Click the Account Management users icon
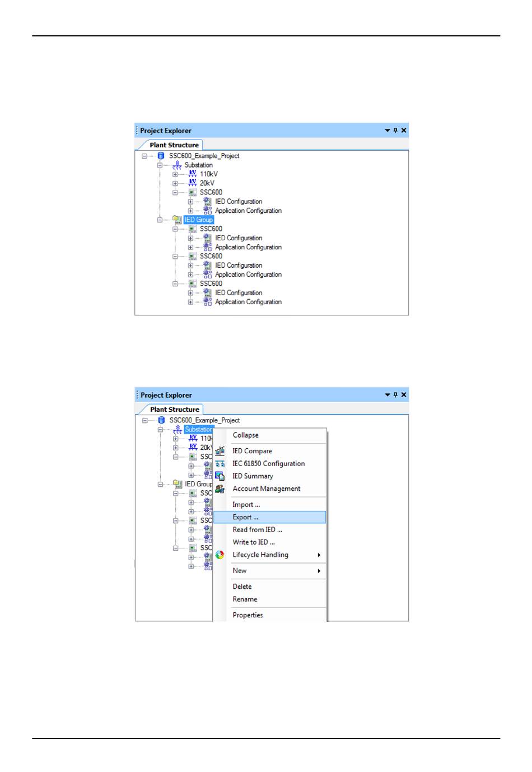The image size is (532, 772). click(220, 489)
